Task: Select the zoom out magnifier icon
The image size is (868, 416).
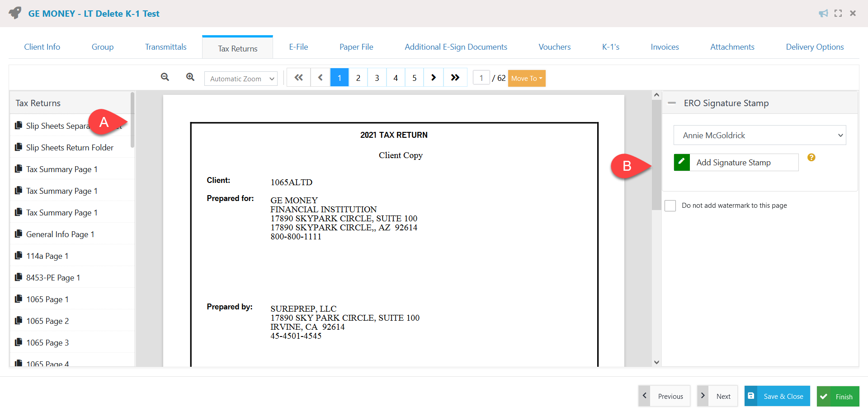Action: (x=165, y=77)
